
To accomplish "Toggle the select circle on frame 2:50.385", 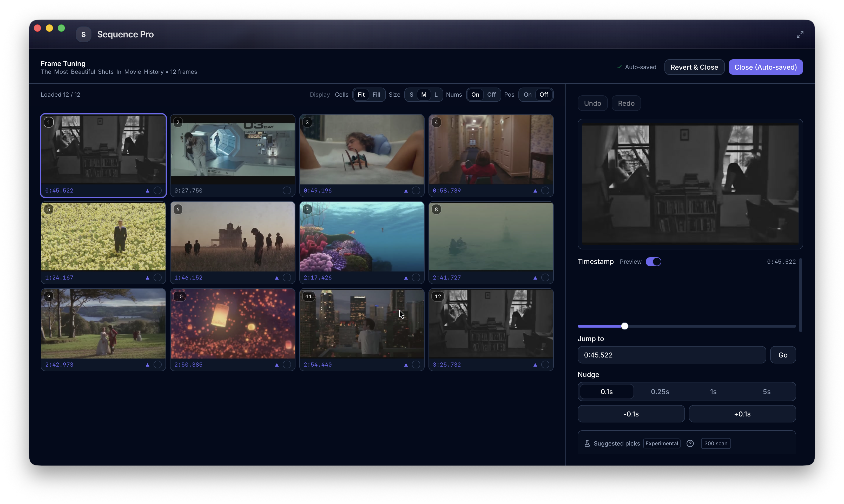I will click(x=287, y=364).
